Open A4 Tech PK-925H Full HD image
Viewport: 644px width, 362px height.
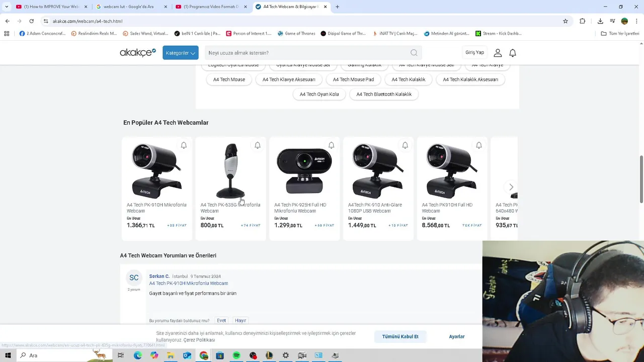304,170
